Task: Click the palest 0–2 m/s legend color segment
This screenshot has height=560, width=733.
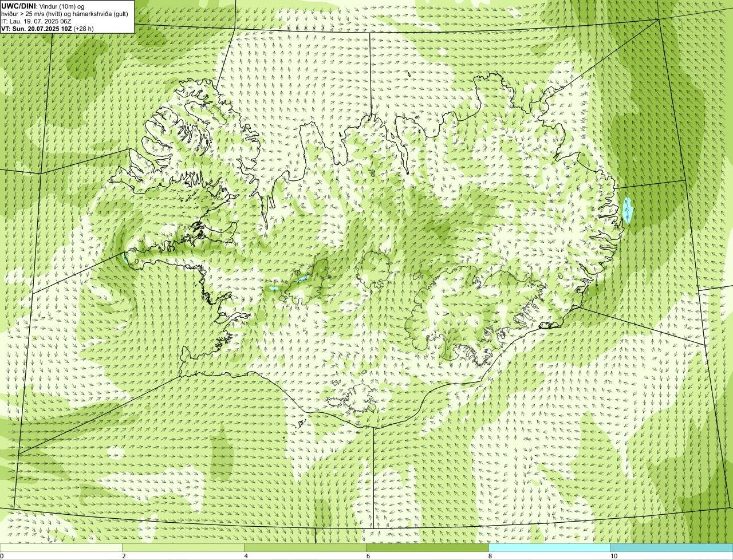Action: point(61,548)
